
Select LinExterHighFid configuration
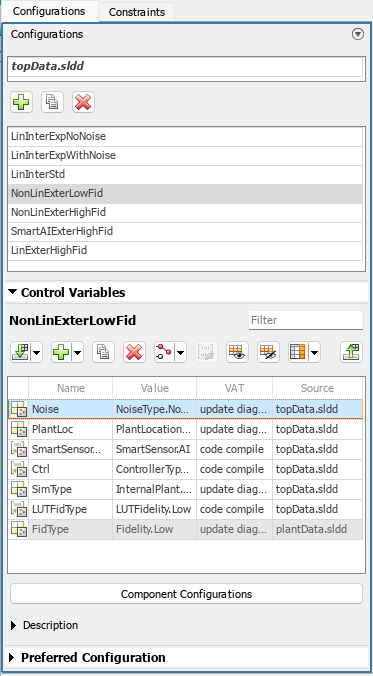click(185, 250)
